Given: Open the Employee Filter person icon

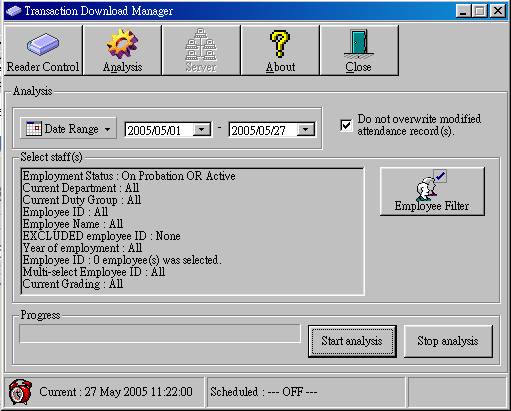Looking at the screenshot, I should pyautogui.click(x=432, y=185).
